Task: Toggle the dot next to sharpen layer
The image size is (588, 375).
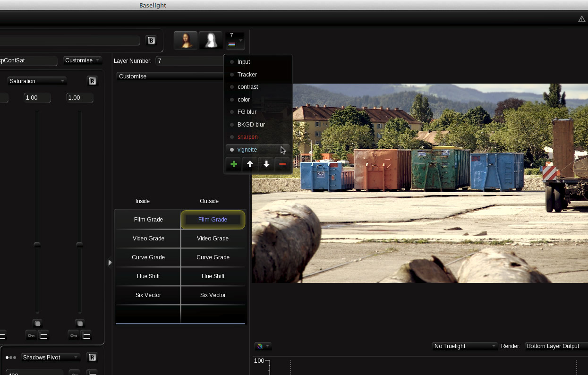Action: coord(231,137)
